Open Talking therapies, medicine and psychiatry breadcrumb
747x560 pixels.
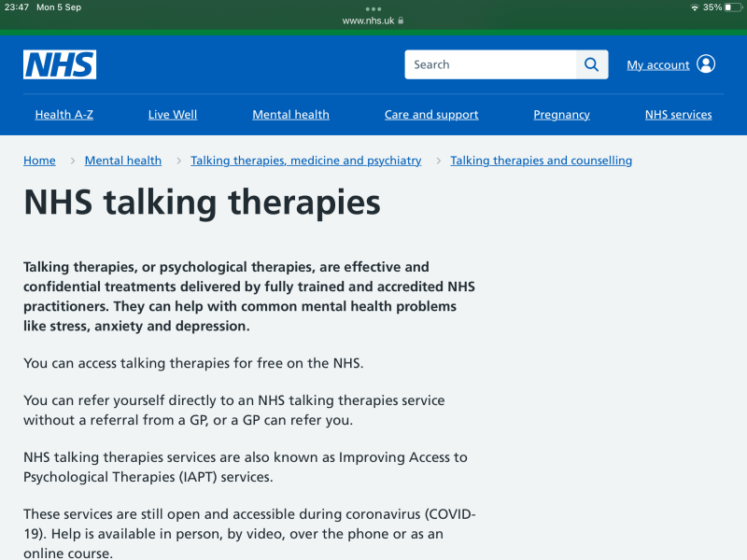(x=306, y=161)
